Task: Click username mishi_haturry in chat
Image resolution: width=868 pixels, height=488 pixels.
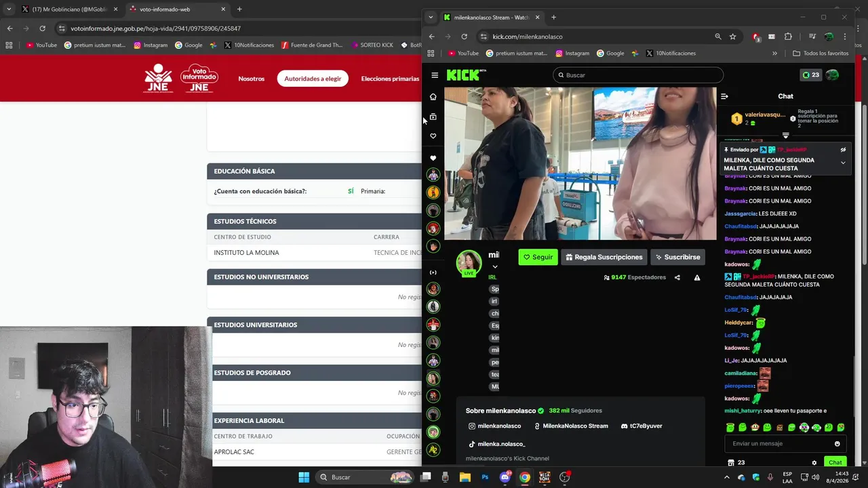Action: pos(743,411)
